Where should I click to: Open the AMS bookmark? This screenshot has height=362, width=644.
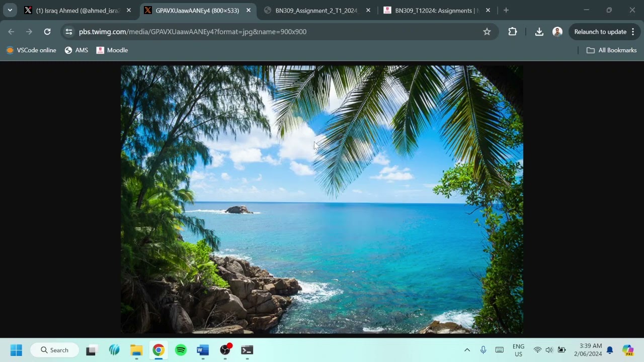[76, 50]
